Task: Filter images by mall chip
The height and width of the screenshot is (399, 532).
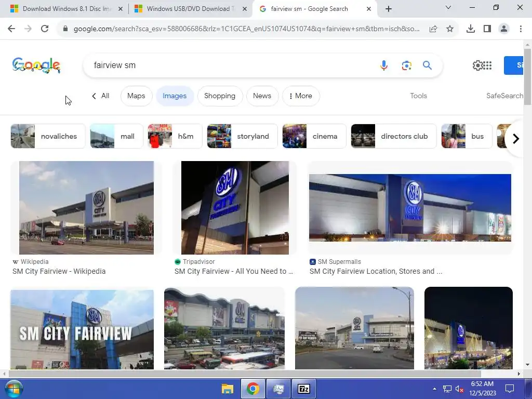Action: (116, 136)
